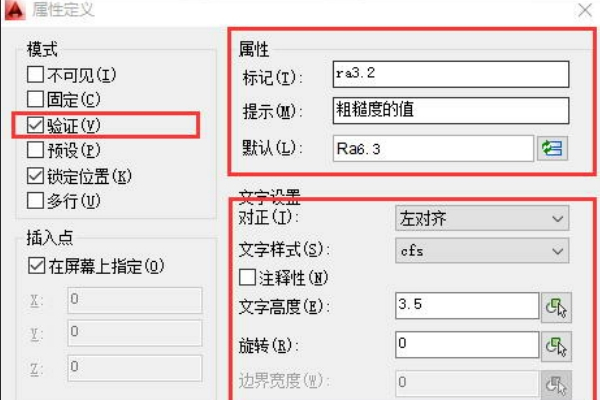Enable the 多行 (Multiple lines) checkbox
This screenshot has height=400, width=600.
[x=36, y=201]
